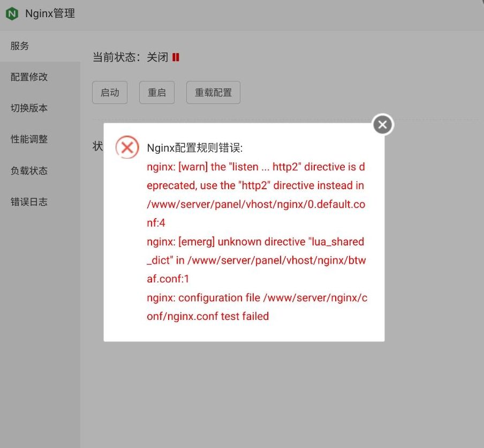The image size is (484, 448).
Task: Open the 配置修改 tab
Action: (x=40, y=77)
